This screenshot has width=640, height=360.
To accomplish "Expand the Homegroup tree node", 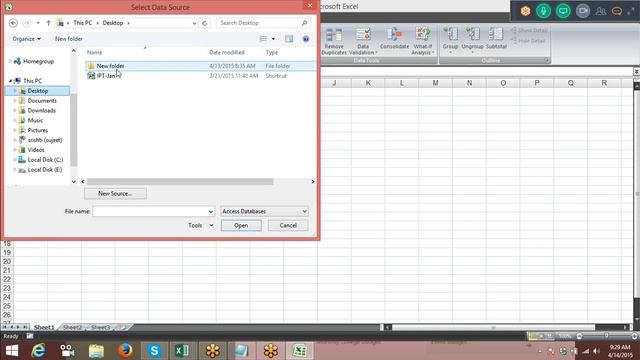I will point(10,61).
